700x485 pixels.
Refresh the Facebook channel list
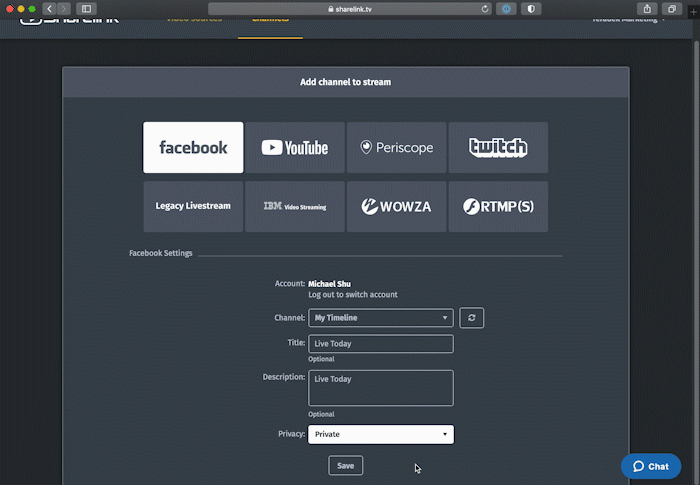click(x=472, y=318)
